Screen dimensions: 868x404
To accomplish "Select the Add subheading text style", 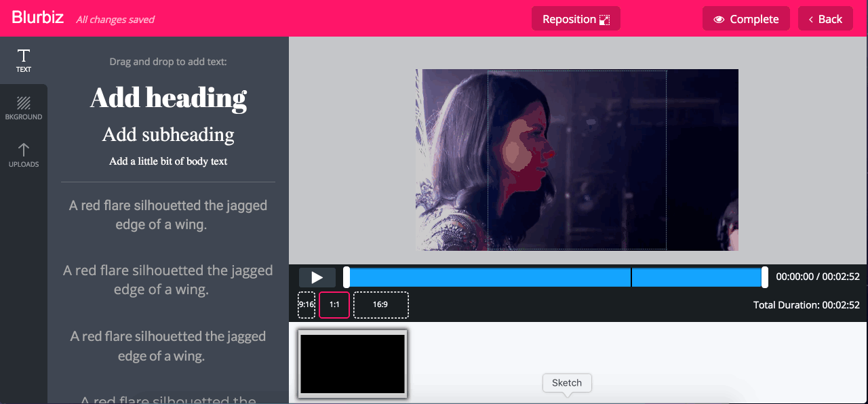I will pos(167,134).
